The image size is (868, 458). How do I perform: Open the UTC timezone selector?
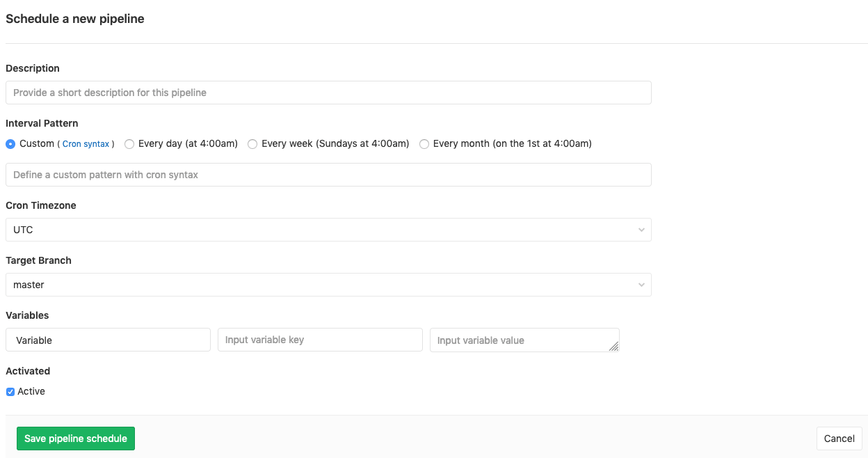click(327, 230)
